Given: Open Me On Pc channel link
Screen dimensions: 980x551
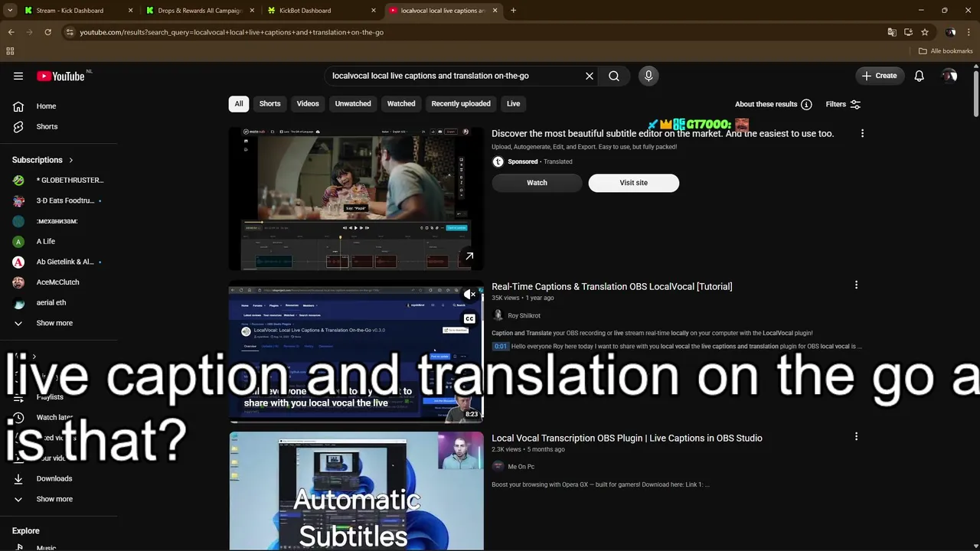Looking at the screenshot, I should 521,467.
